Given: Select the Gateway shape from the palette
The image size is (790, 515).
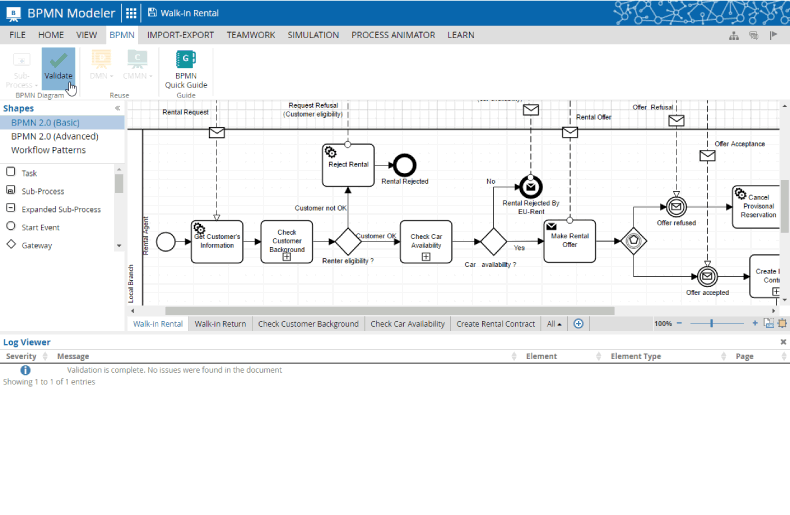Looking at the screenshot, I should click(37, 245).
